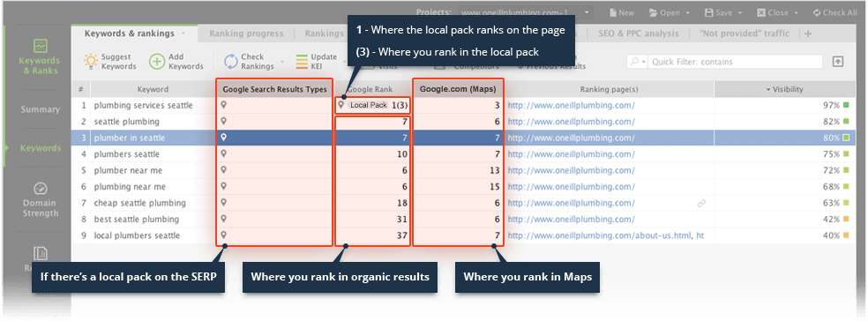Focus the Quick Filter: contains input field

tap(736, 62)
